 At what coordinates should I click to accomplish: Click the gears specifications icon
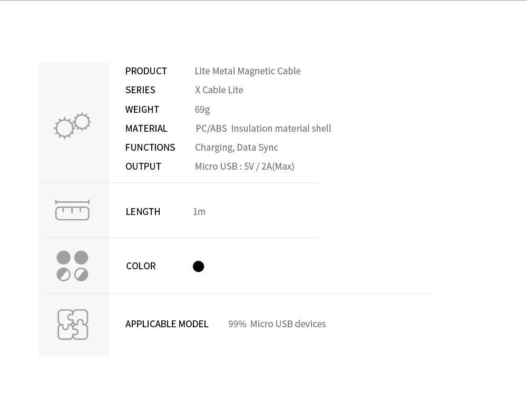(72, 126)
